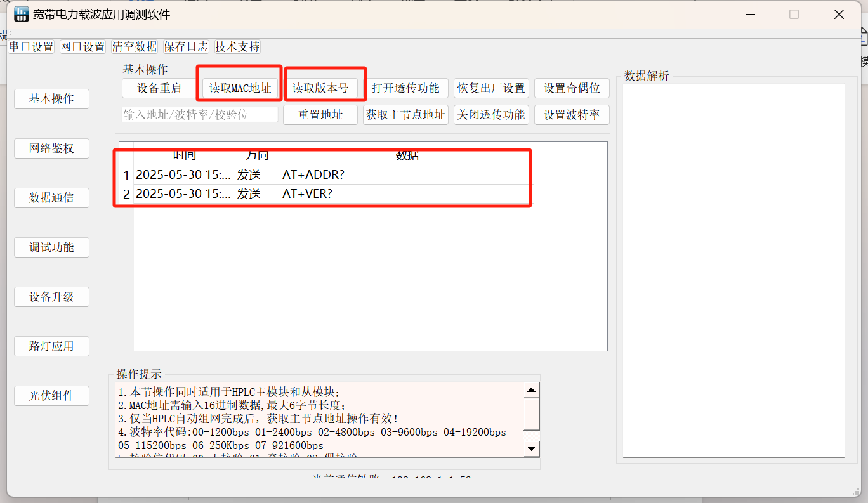Click the 输入地址/波特率/校验位 input box
The width and height of the screenshot is (868, 503).
[199, 115]
